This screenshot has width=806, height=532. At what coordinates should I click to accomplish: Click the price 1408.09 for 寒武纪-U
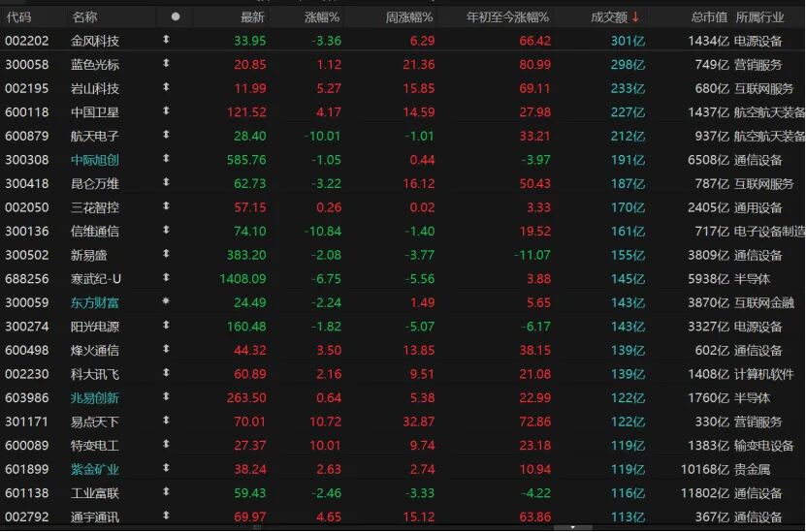click(242, 279)
